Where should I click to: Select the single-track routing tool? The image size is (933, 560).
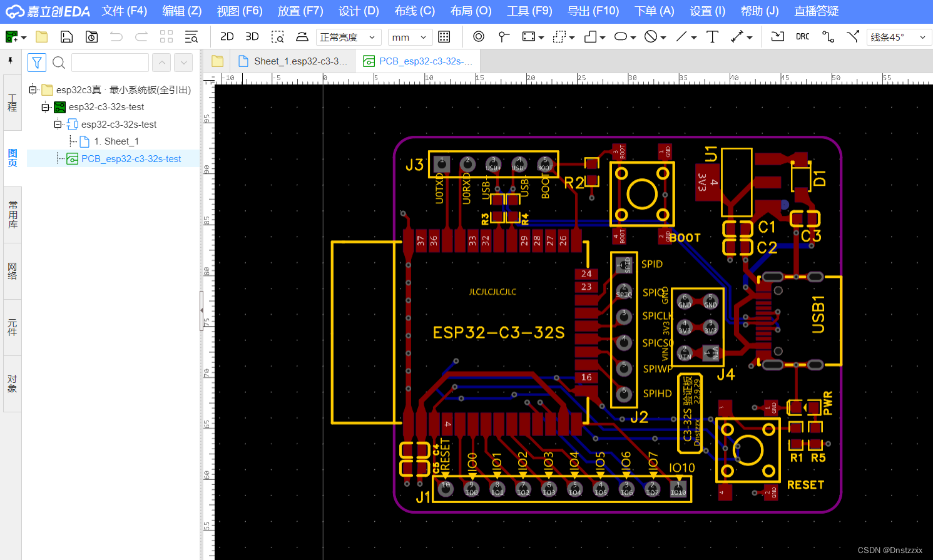click(x=828, y=37)
